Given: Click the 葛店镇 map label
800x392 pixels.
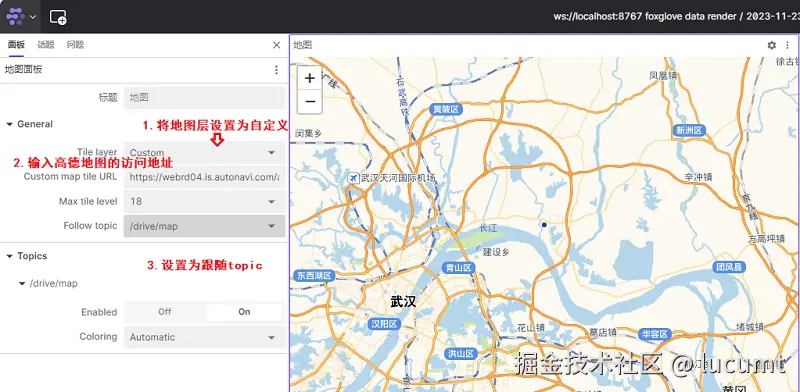Looking at the screenshot, I should coord(603,332).
